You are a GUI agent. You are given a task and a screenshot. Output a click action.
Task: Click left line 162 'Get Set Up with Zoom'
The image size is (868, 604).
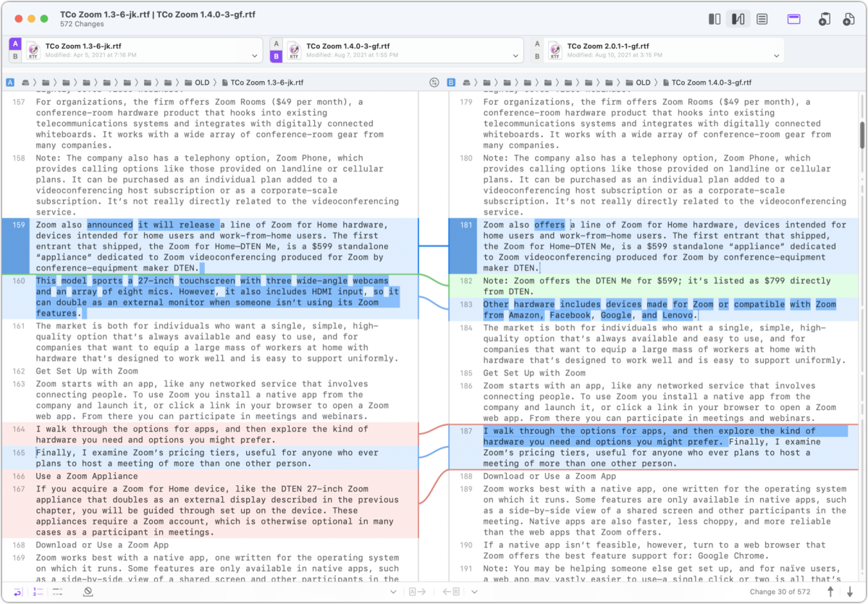click(86, 371)
